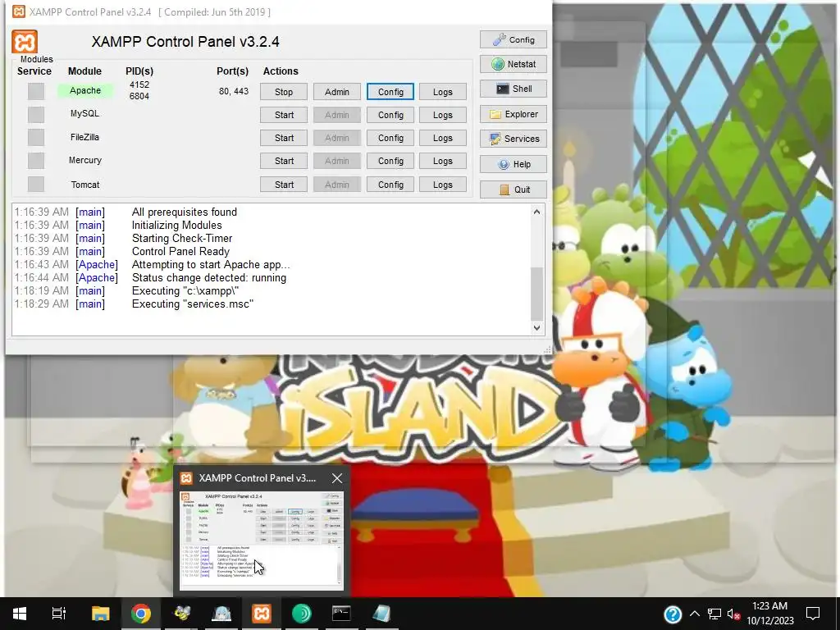Open the green circular app in taskbar
Screen dimensions: 840x630
(302, 614)
